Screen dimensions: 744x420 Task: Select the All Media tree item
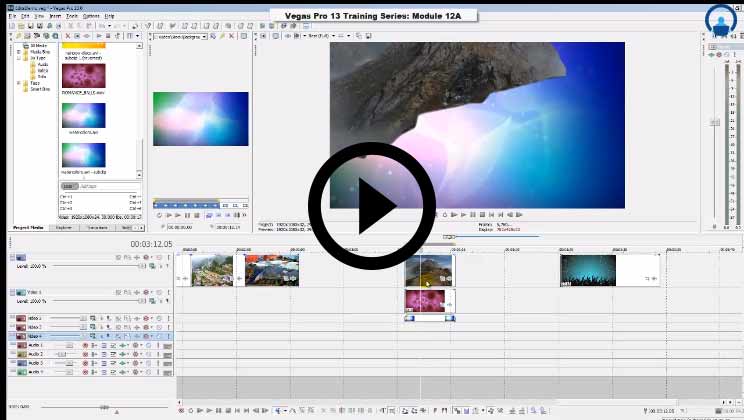click(38, 46)
